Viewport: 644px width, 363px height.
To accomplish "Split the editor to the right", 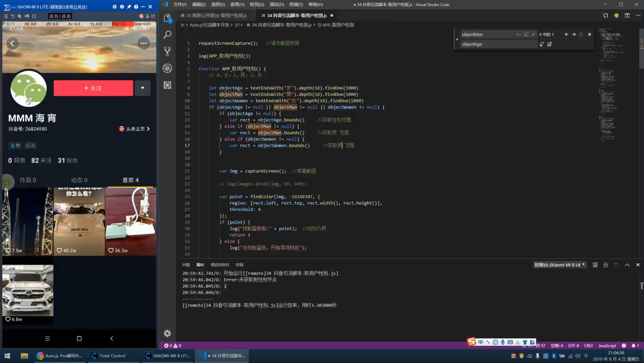I will (627, 15).
